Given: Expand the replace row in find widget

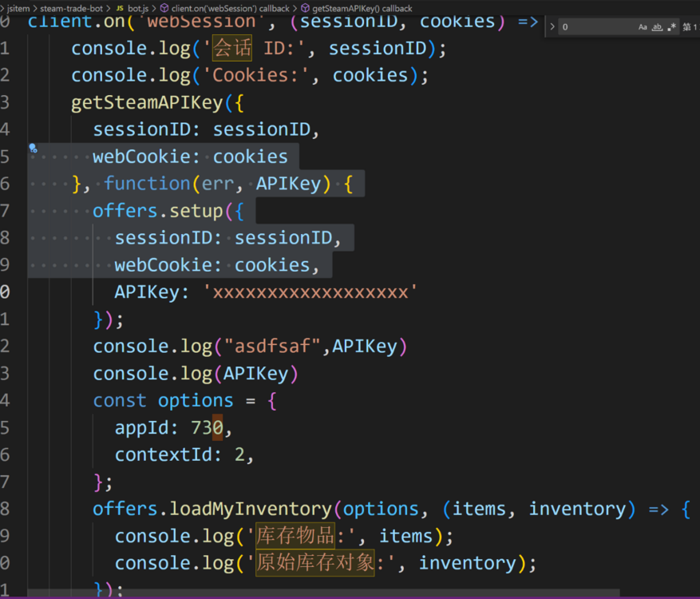Looking at the screenshot, I should [x=552, y=27].
